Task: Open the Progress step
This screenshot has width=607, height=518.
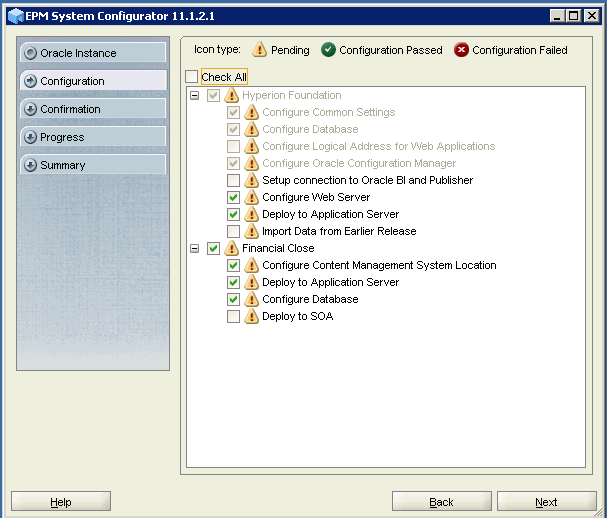Action: click(93, 137)
